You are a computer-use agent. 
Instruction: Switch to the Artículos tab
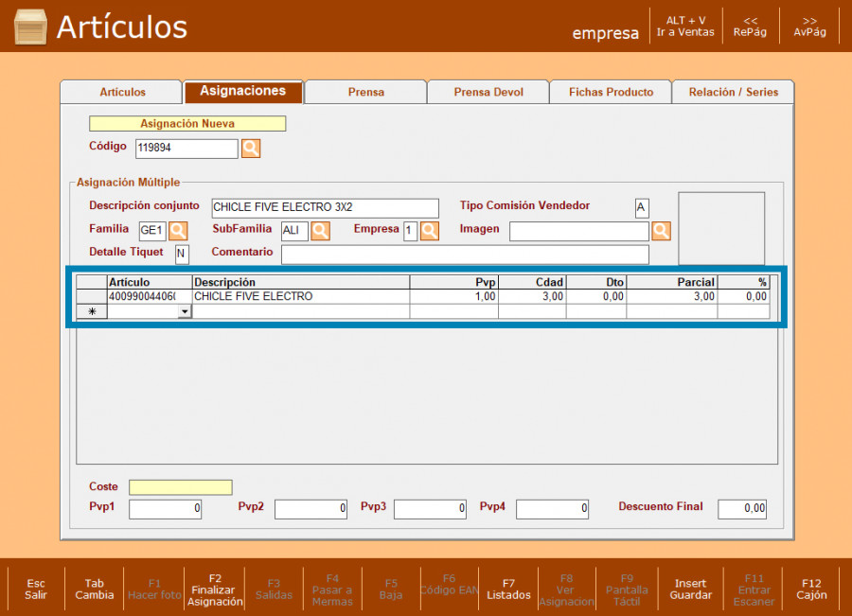click(x=122, y=92)
